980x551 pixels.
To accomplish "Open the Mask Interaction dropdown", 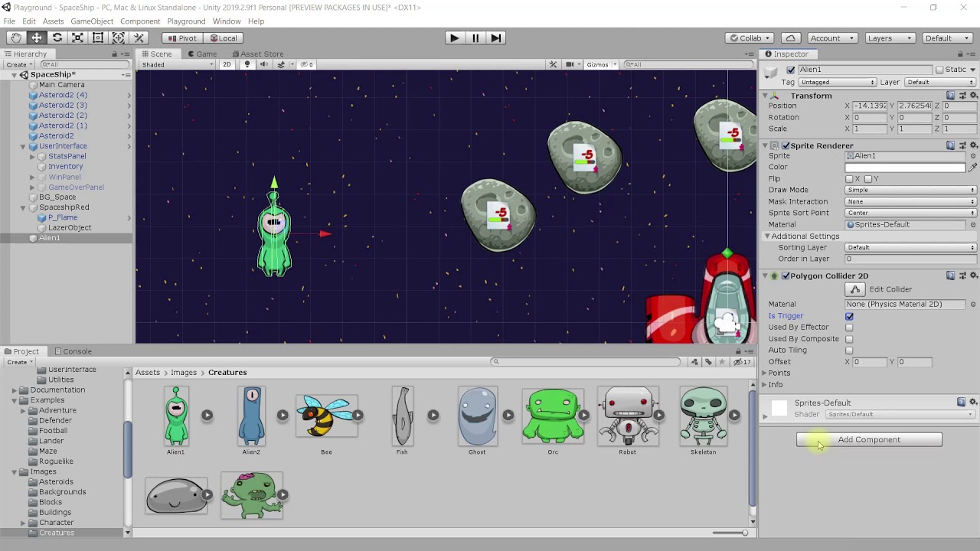I will [x=911, y=201].
